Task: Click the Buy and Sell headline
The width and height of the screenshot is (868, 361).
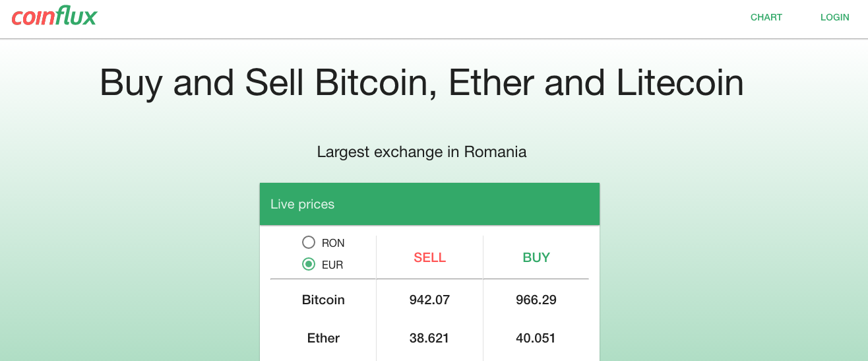Action: click(421, 83)
